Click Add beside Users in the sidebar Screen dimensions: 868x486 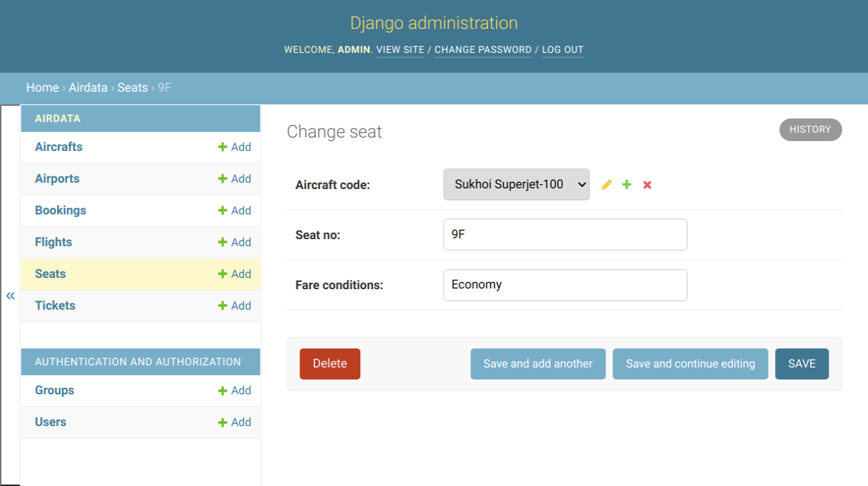pos(234,422)
